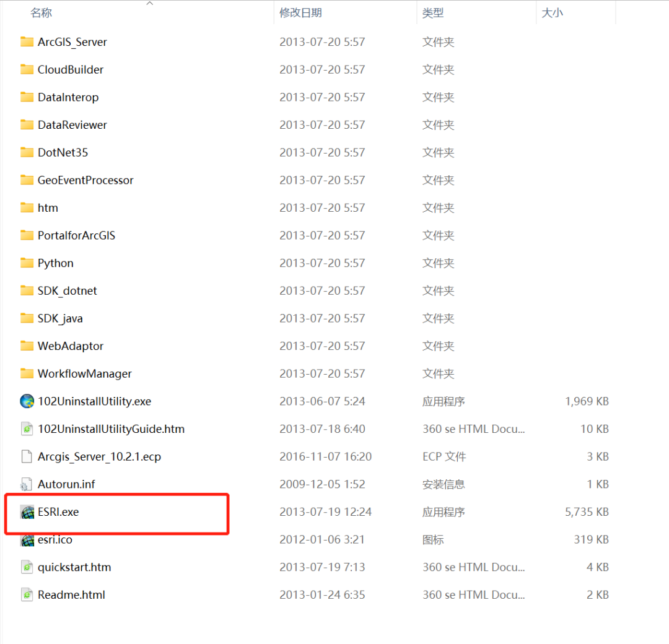This screenshot has height=644, width=669.
Task: Click the ECP 文件 type cell
Action: click(444, 457)
